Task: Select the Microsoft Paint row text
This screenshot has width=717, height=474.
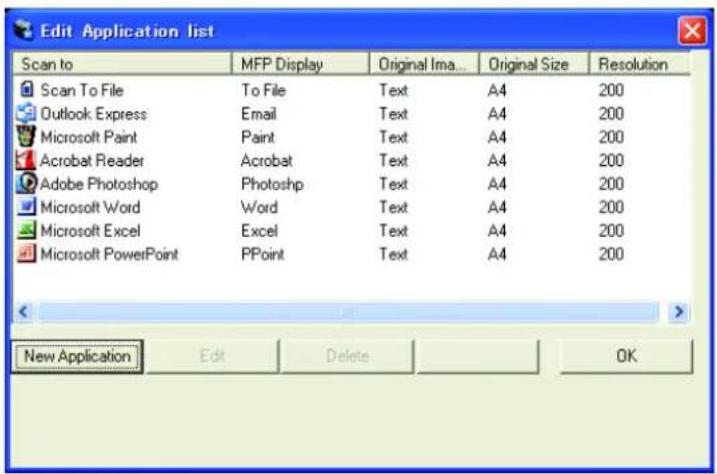Action: (89, 137)
